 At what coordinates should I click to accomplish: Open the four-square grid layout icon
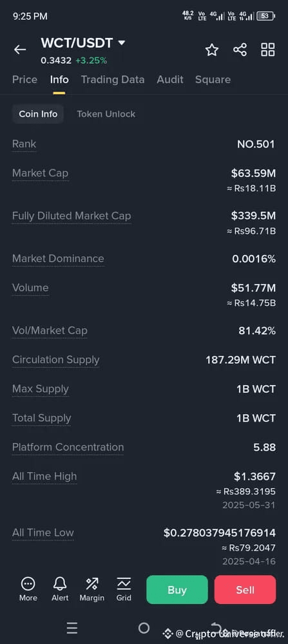click(x=268, y=50)
